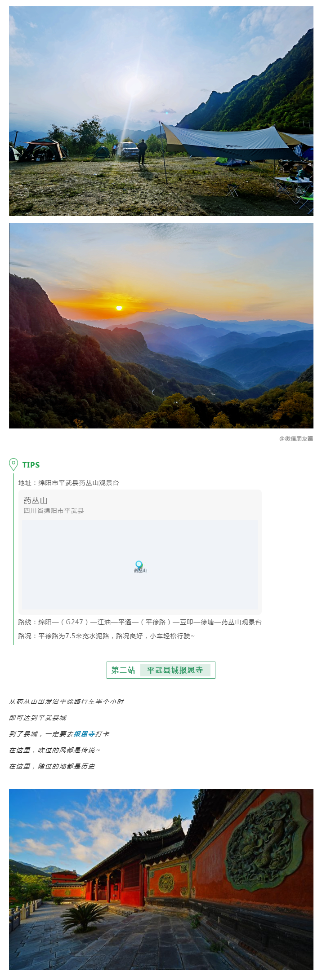Click the 路线 route description line
This screenshot has width=322, height=980.
point(140,622)
